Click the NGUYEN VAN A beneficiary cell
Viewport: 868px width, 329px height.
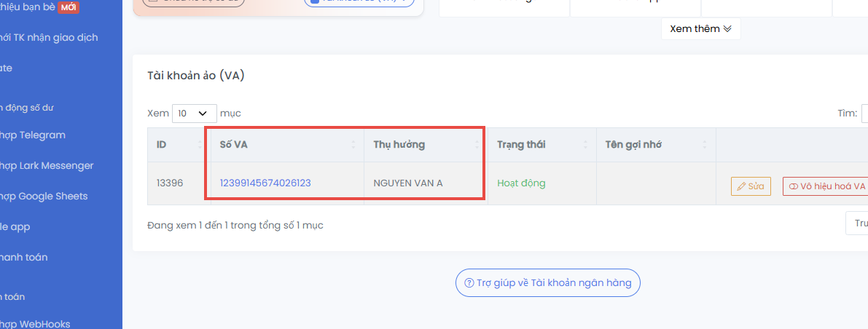coord(408,183)
